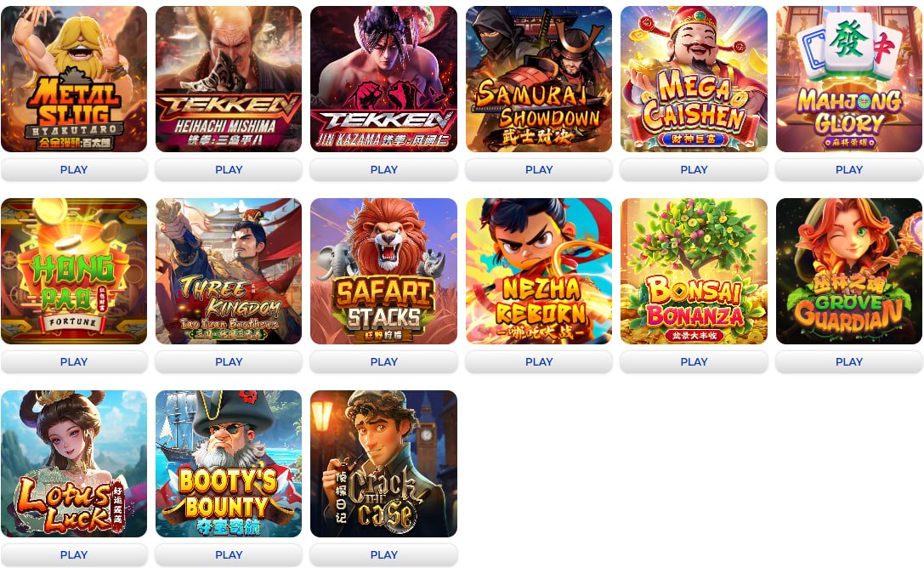Click PLAY under Metal Slug
The width and height of the screenshot is (924, 568).
(74, 170)
